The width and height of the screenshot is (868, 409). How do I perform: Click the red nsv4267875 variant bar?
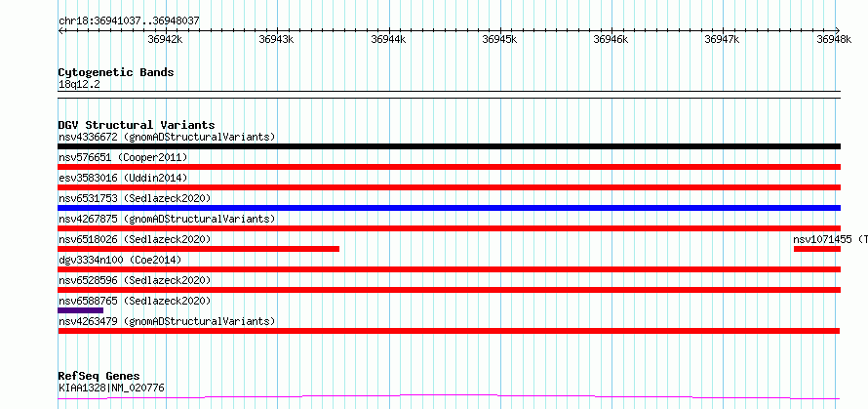pos(449,228)
